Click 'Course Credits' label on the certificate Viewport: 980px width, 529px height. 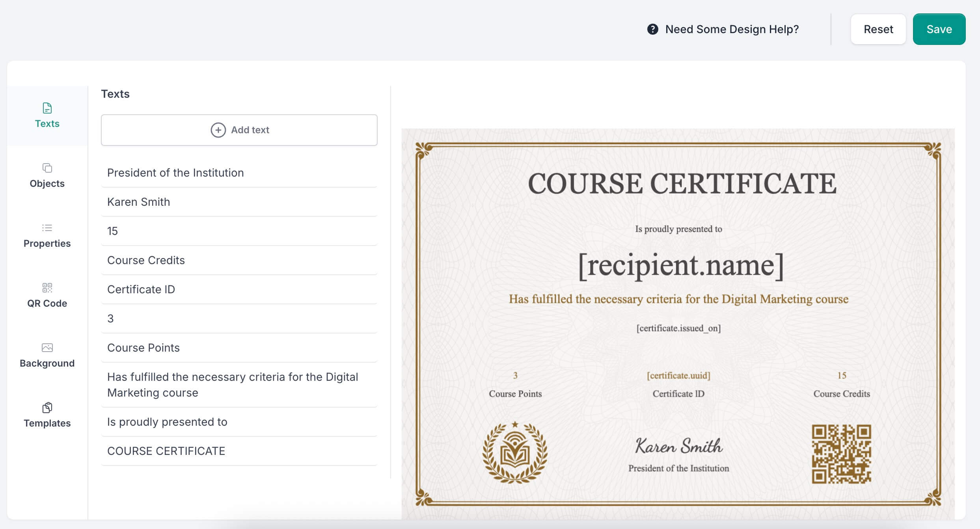[x=842, y=393]
